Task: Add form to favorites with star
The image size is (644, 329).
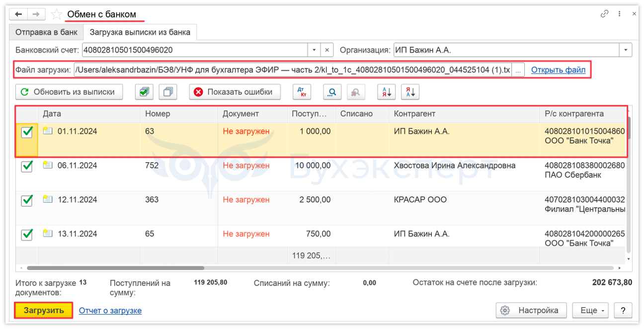Action: (57, 15)
